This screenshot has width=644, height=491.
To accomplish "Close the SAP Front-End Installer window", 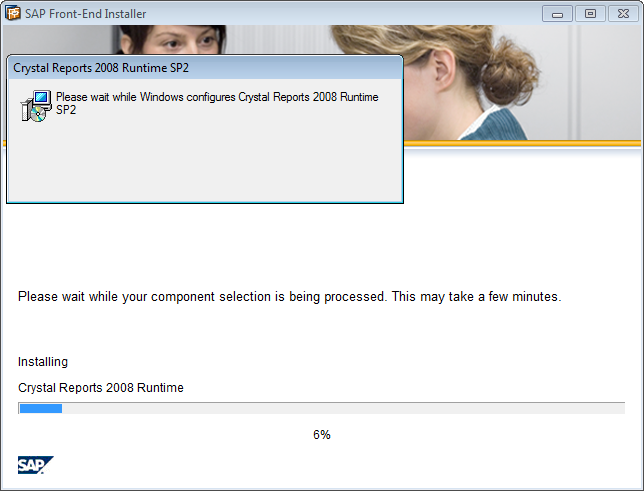I will click(623, 14).
